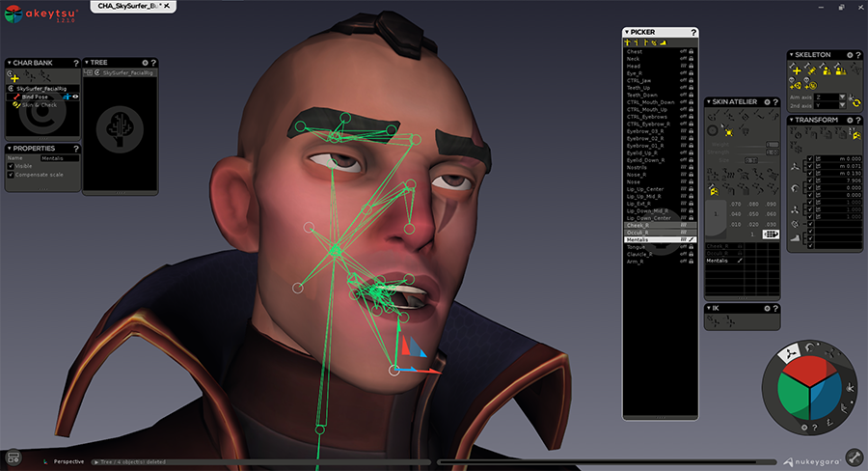Click the create joint icon in Skeleton panel
The width and height of the screenshot is (868, 471).
click(796, 69)
